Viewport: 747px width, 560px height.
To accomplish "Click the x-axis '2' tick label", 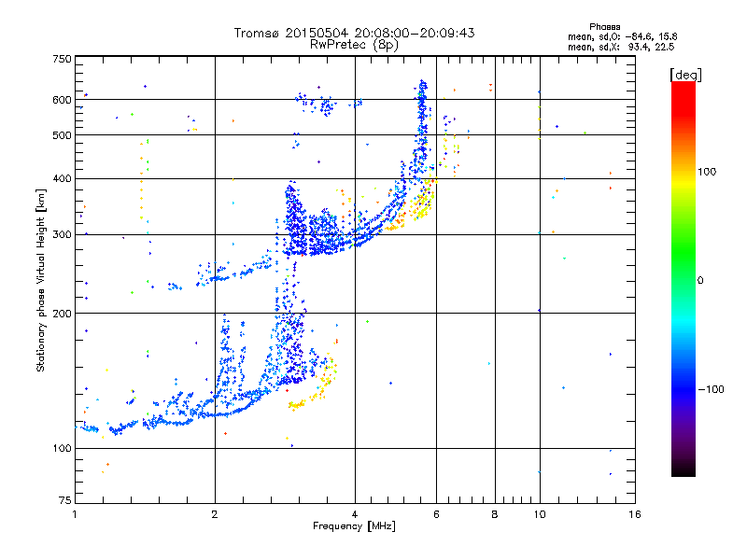I will click(215, 514).
